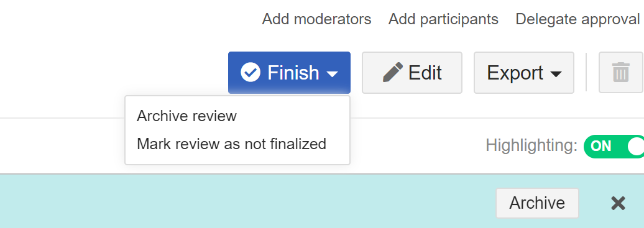This screenshot has height=228, width=644.
Task: Dismiss the teal banner with the X icon
Action: pyautogui.click(x=618, y=203)
